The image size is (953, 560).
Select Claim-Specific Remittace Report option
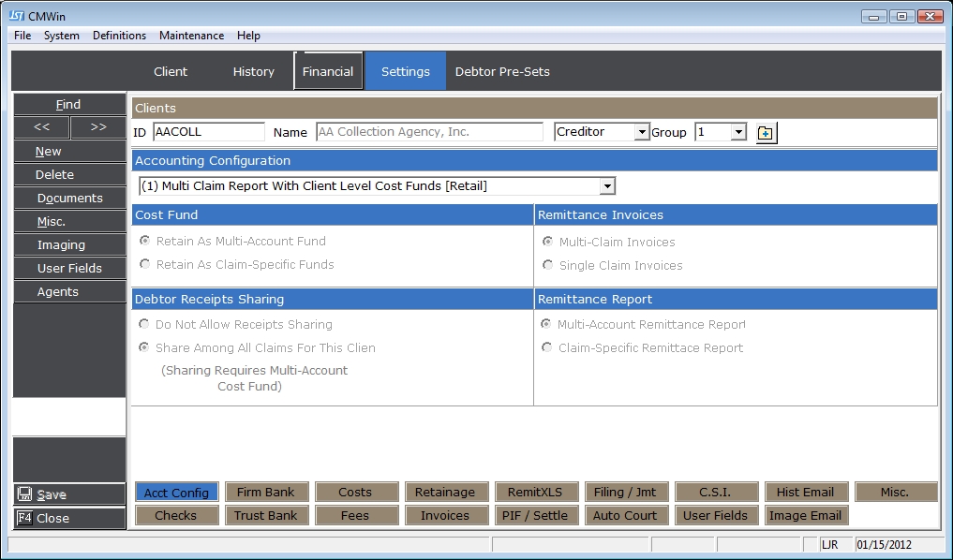pyautogui.click(x=547, y=348)
